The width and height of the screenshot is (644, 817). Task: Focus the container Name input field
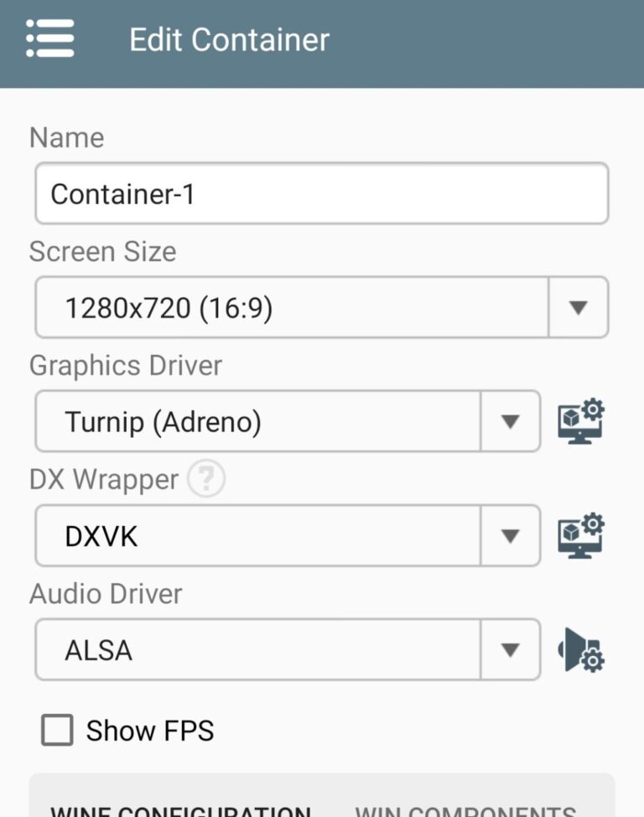point(321,193)
